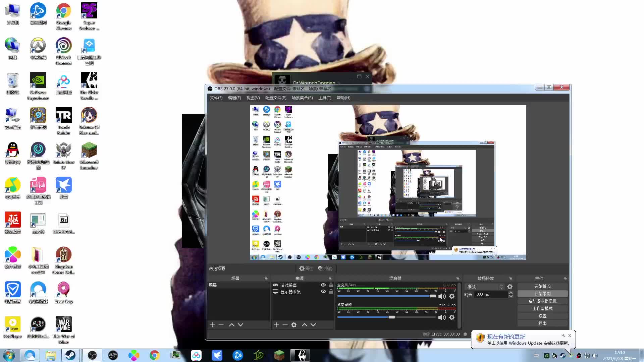Open OBS Studio taskbar icon

click(92, 355)
